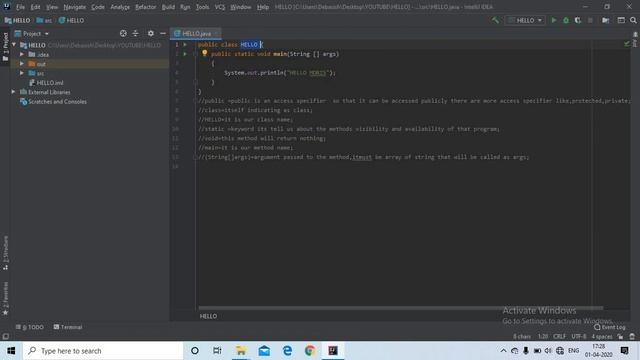
Task: Click the IntelliJ IDEA taskbar icon
Action: click(333, 351)
